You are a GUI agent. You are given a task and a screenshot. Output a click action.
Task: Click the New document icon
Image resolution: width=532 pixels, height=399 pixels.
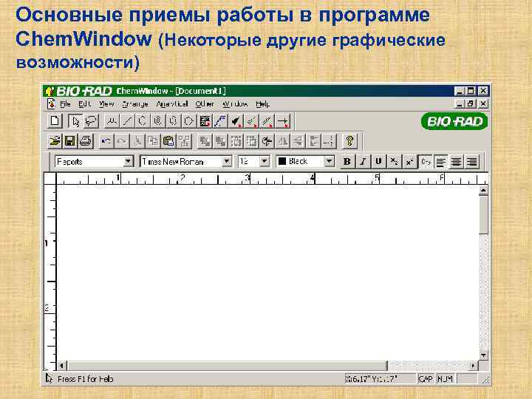point(55,121)
